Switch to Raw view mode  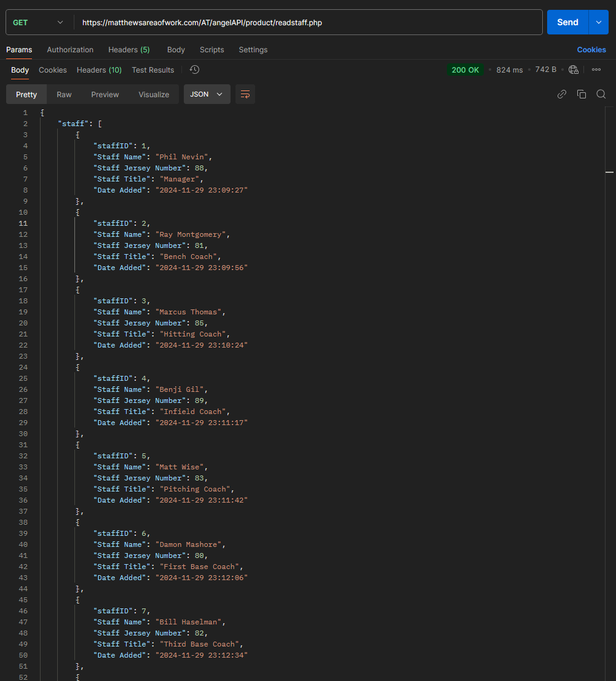click(64, 94)
